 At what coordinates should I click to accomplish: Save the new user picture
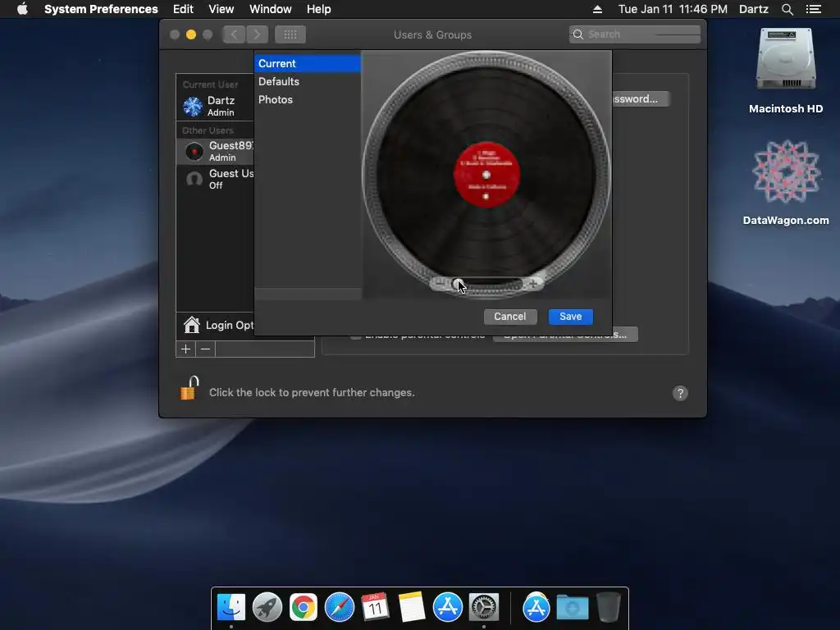[x=571, y=317]
